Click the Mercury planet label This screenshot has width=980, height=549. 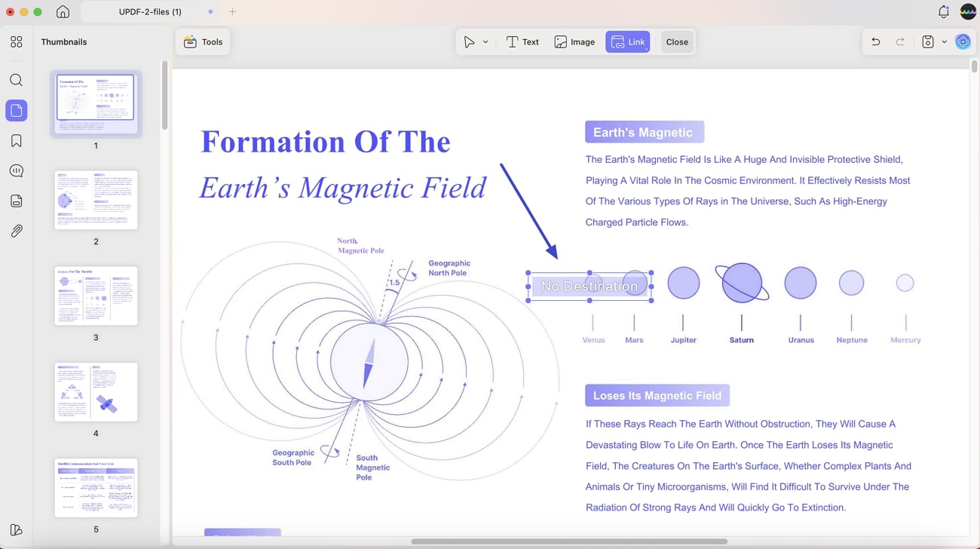click(905, 340)
